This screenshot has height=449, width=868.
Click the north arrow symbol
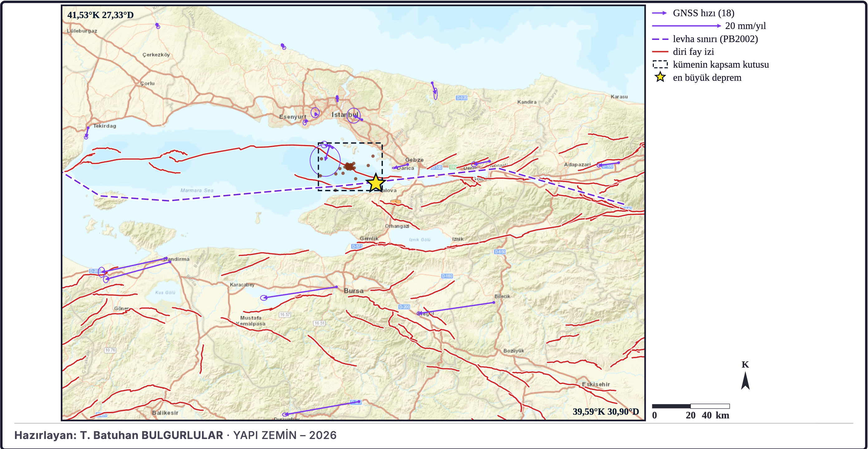(745, 381)
